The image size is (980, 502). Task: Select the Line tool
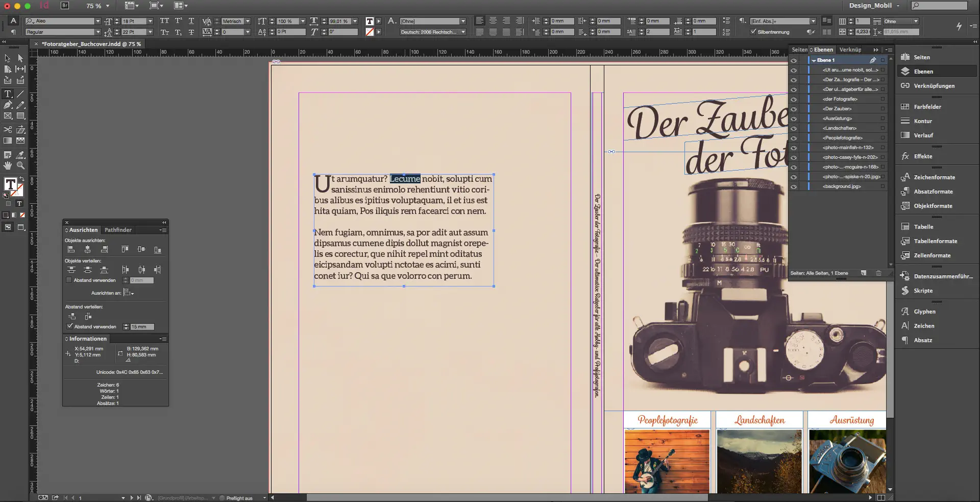click(x=20, y=94)
